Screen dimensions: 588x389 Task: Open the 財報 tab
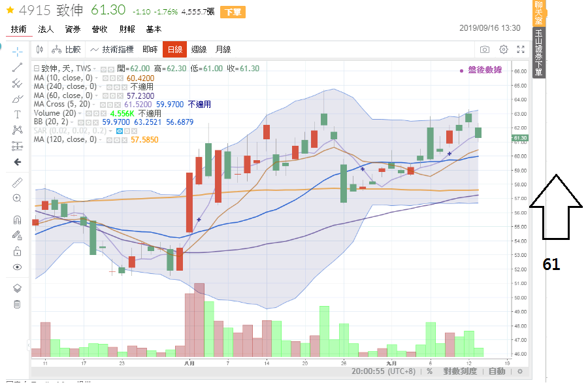(x=127, y=29)
